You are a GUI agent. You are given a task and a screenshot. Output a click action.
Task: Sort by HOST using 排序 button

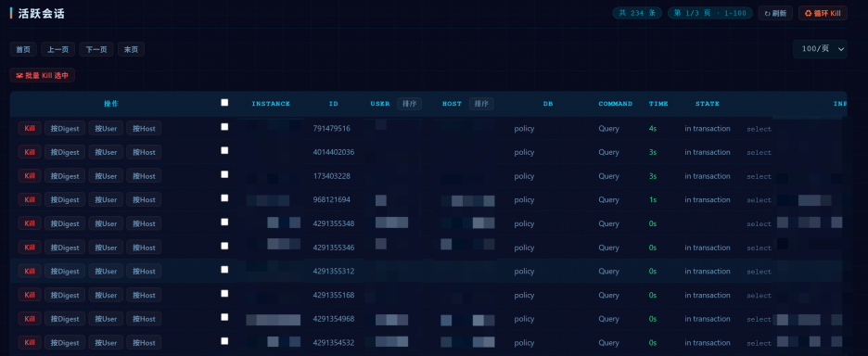click(481, 104)
